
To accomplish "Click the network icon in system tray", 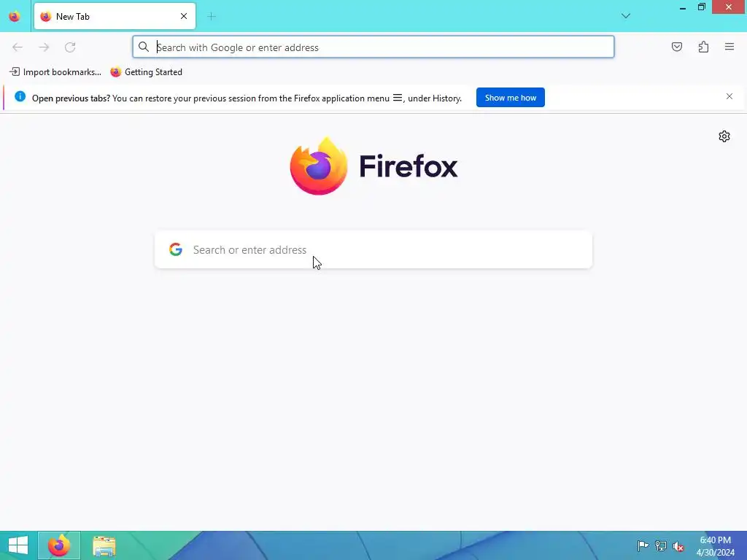I will (x=660, y=545).
